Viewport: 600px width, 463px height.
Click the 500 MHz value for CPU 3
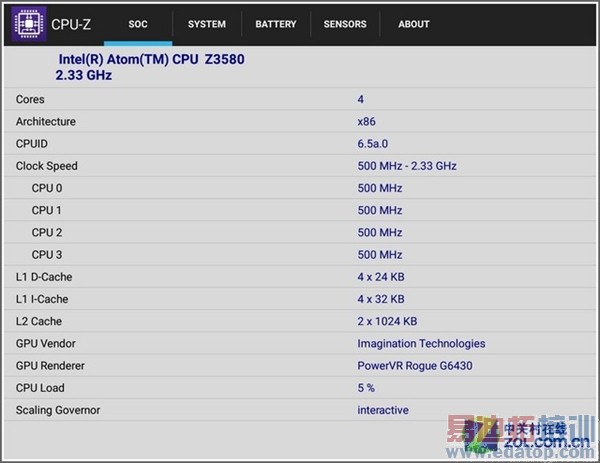click(380, 255)
